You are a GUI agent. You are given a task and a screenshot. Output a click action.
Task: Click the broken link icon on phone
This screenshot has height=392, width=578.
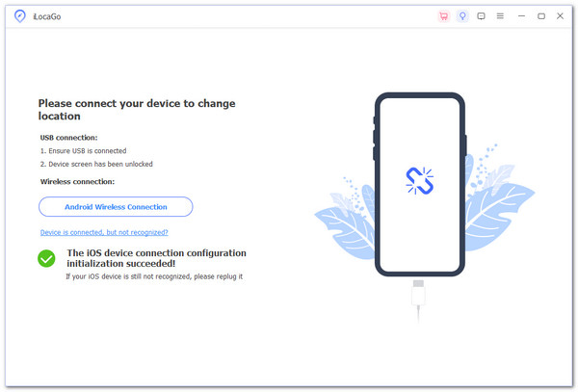click(x=419, y=181)
